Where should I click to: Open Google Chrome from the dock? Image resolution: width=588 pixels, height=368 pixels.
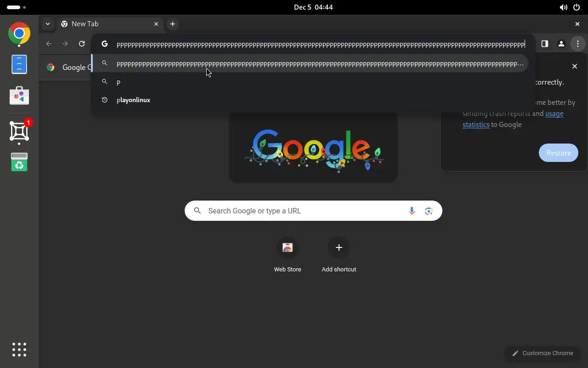point(19,34)
